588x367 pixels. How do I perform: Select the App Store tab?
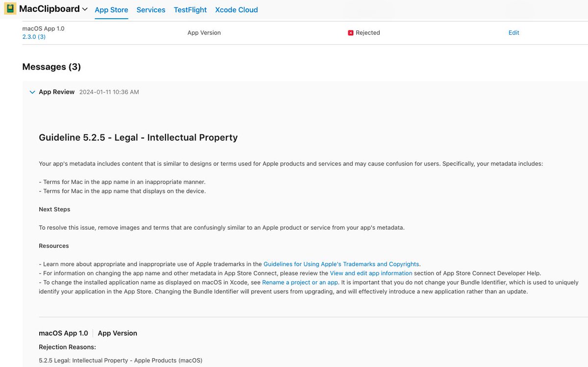tap(111, 10)
